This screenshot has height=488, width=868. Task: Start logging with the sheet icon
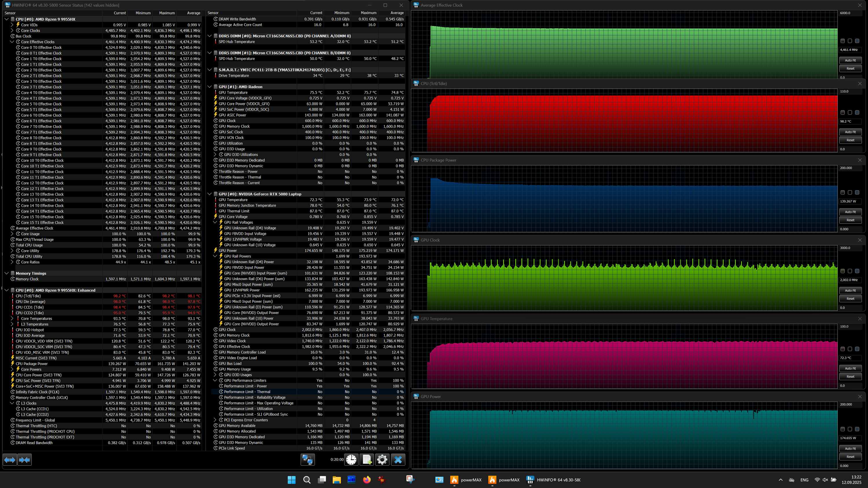[x=367, y=460]
